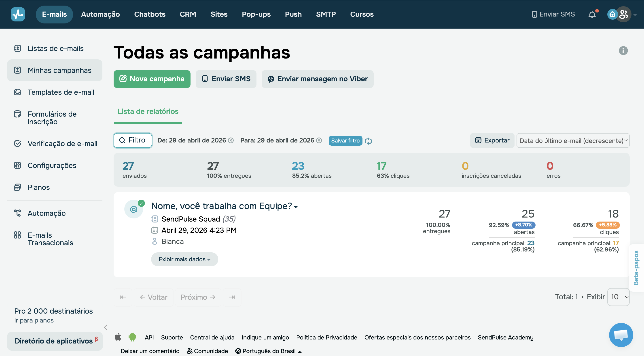Click Ir para planos link
The height and width of the screenshot is (356, 644).
[x=34, y=320]
